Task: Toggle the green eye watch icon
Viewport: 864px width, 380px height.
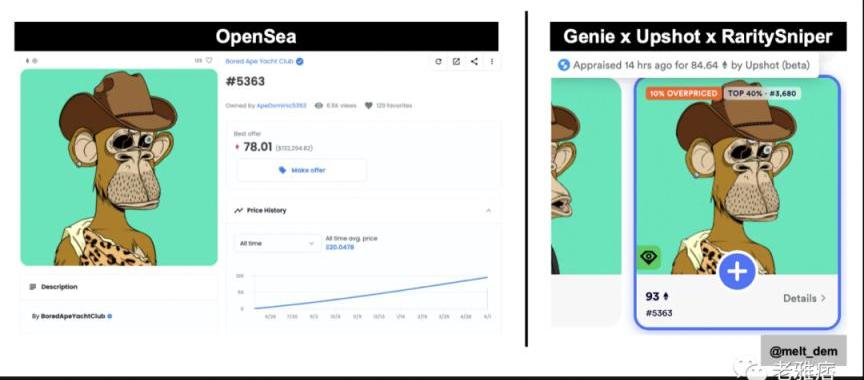Action: pos(649,257)
